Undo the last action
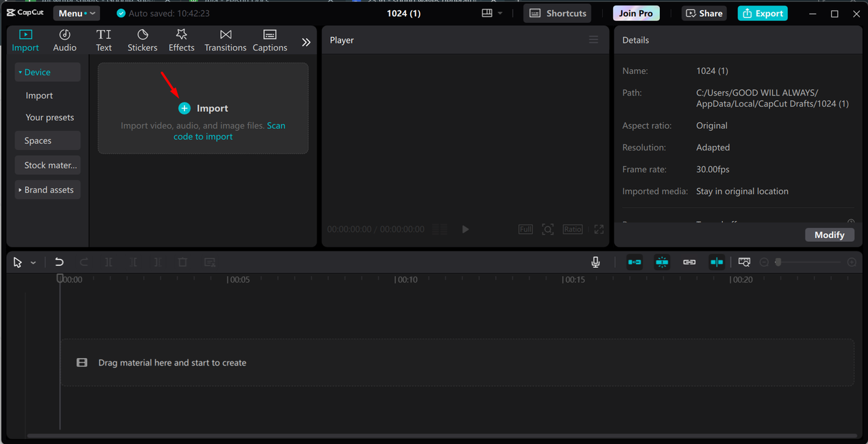 pyautogui.click(x=59, y=262)
